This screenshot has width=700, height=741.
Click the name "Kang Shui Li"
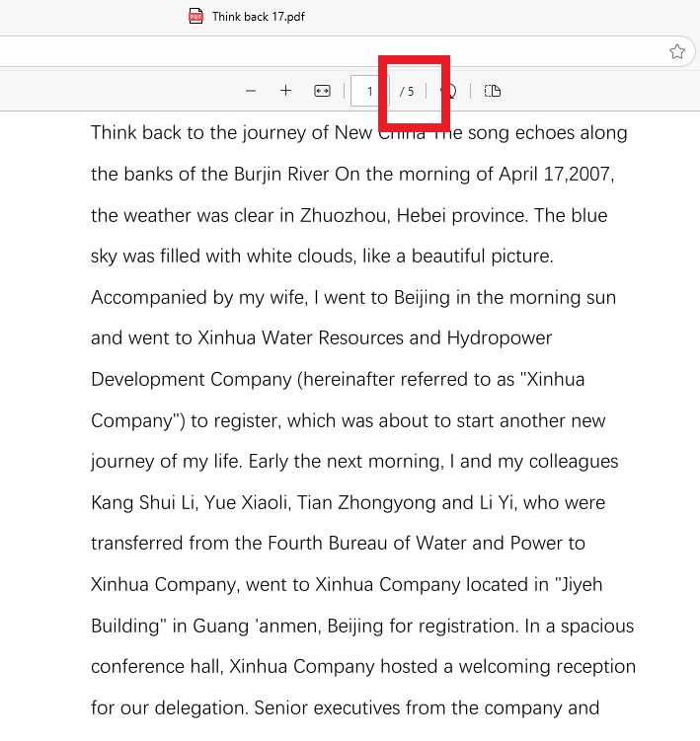point(143,503)
